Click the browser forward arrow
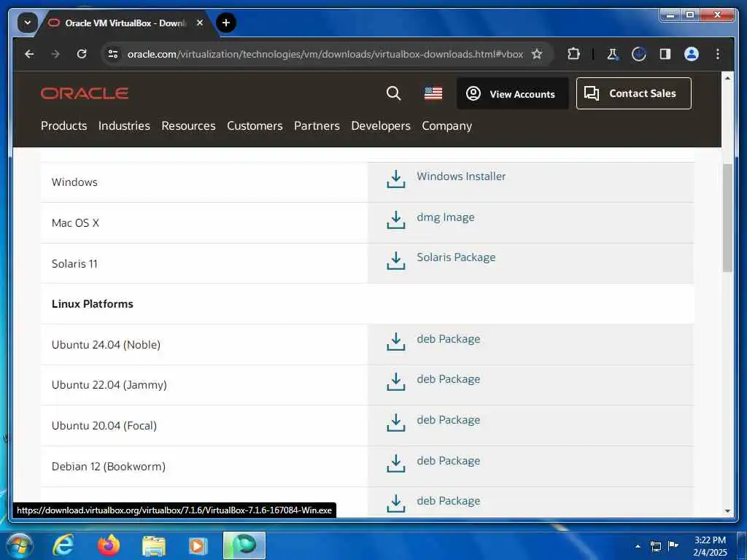 tap(55, 54)
